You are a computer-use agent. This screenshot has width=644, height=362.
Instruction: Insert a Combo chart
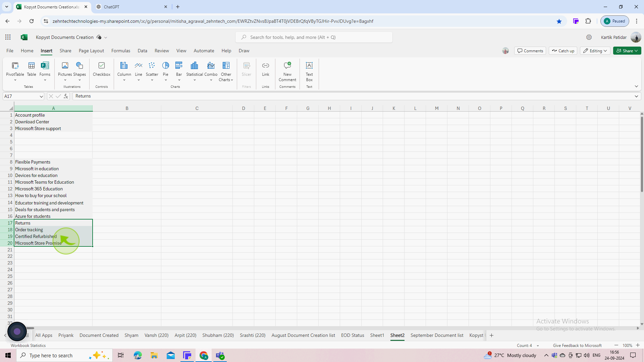pos(211,71)
